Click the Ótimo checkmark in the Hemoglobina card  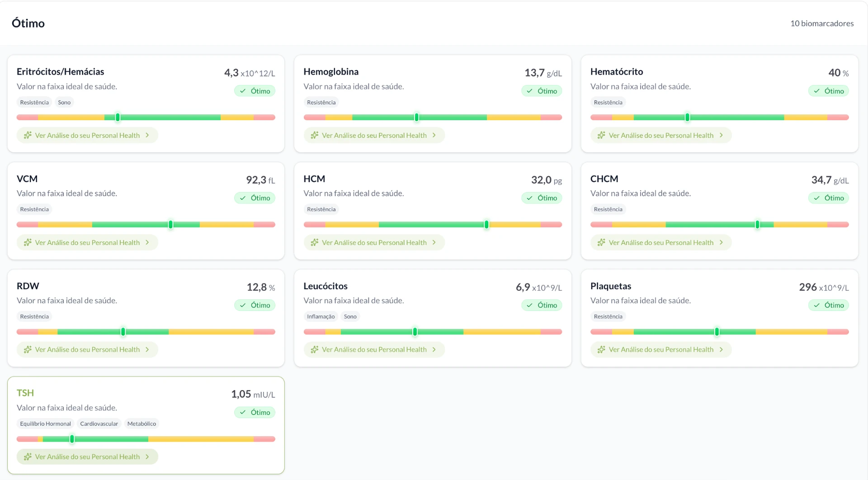[529, 91]
